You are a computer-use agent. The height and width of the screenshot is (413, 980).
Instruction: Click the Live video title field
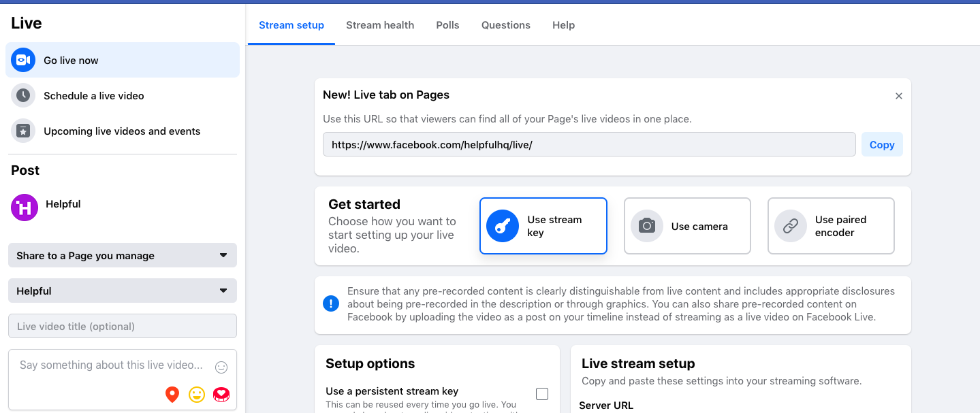pyautogui.click(x=123, y=326)
